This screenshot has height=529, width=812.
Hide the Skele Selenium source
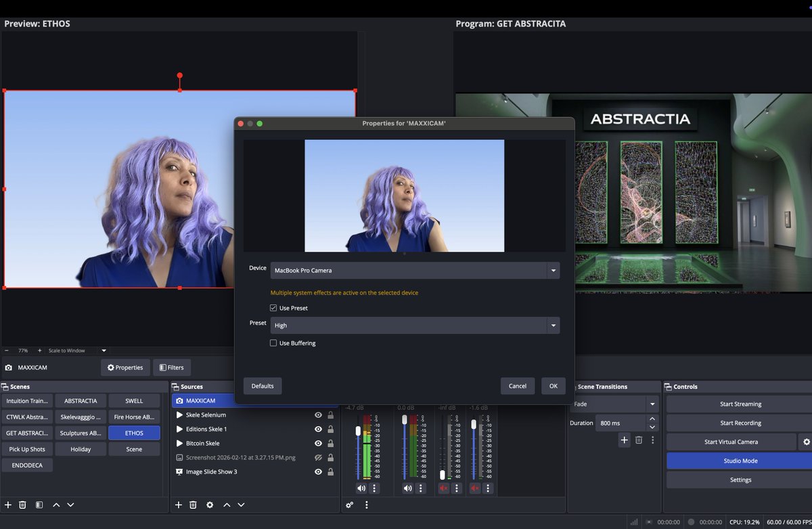tap(318, 415)
